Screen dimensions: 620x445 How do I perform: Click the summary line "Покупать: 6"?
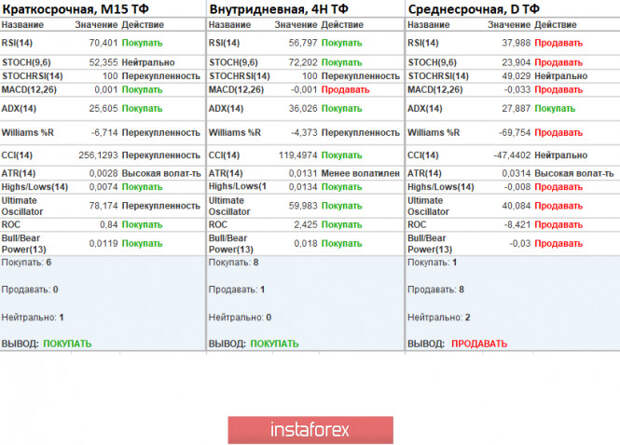(26, 262)
